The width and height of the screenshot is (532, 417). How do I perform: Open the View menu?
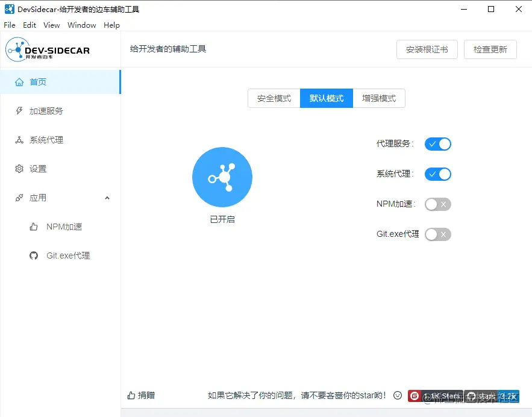[52, 25]
